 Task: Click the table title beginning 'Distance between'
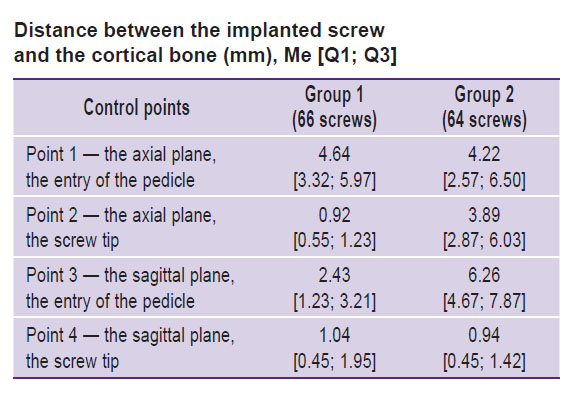(x=205, y=43)
